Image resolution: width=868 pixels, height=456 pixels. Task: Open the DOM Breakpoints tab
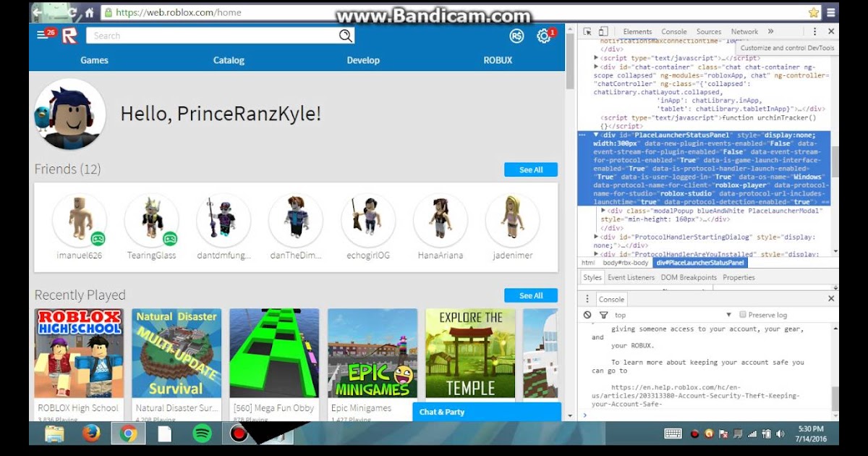689,277
